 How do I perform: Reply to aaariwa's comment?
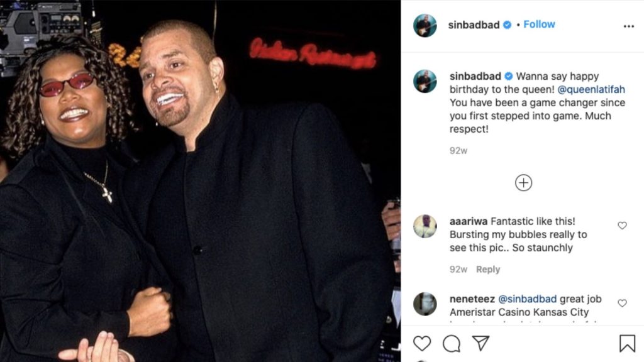coord(488,269)
